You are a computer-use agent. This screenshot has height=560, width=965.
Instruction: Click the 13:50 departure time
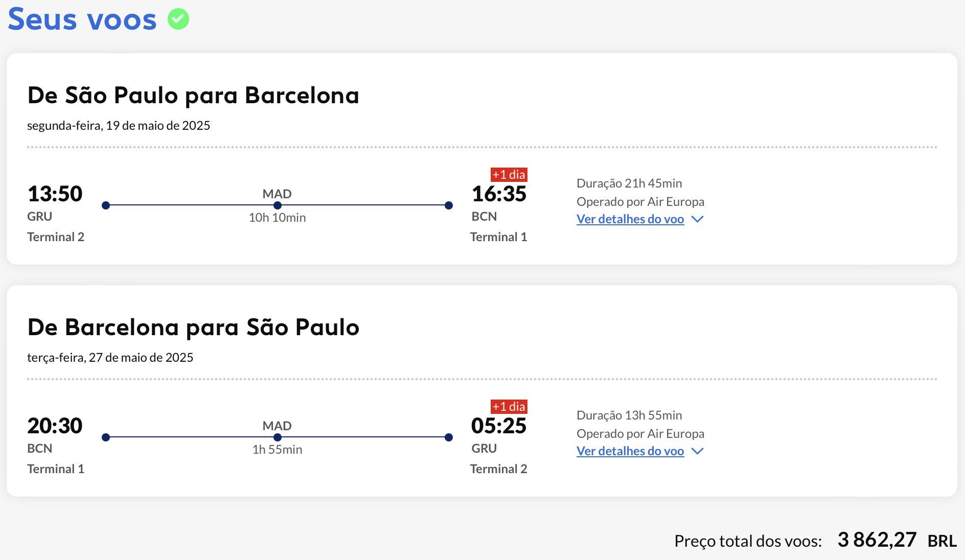[x=55, y=194]
